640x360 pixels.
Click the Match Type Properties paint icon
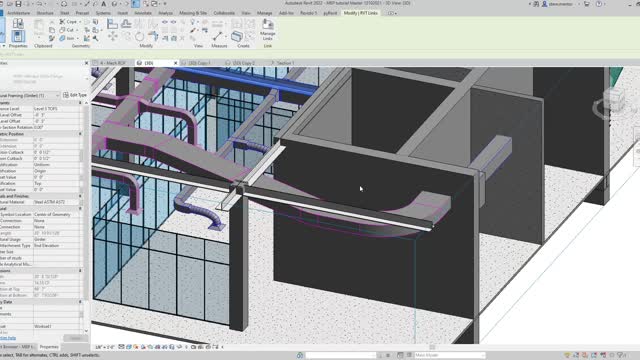coord(51,38)
